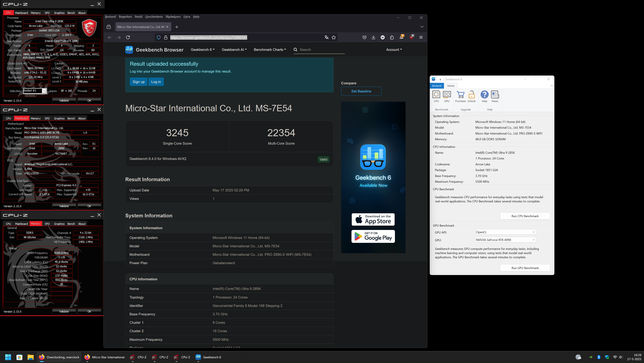Viewport: 644px width, 363px height.
Task: Switch to Geekbench 6 taskbar item
Action: 208,357
